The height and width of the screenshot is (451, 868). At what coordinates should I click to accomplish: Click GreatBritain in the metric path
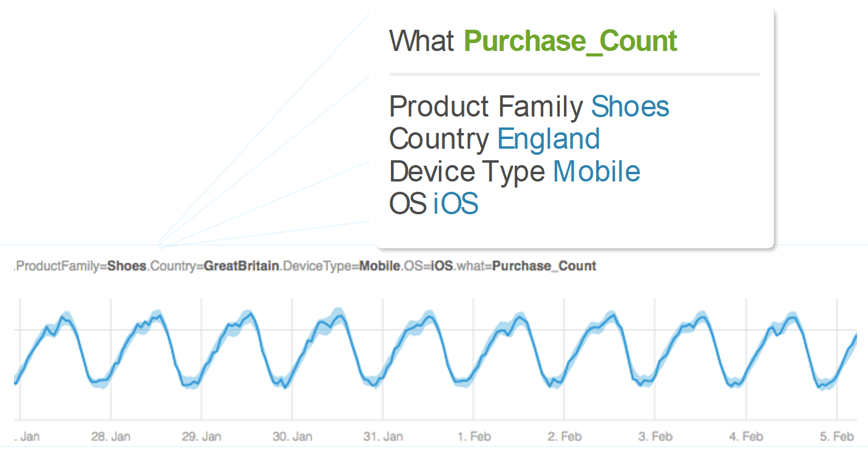[x=241, y=266]
